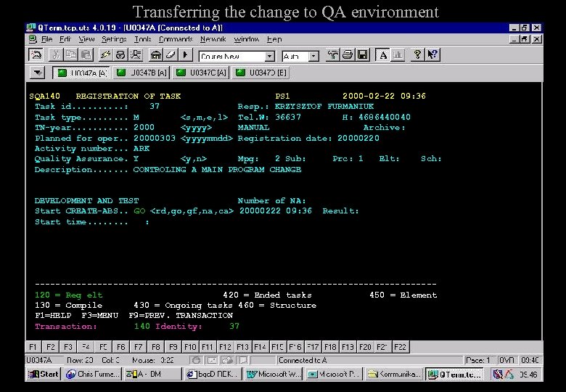Click the question mark help icon

(418, 55)
